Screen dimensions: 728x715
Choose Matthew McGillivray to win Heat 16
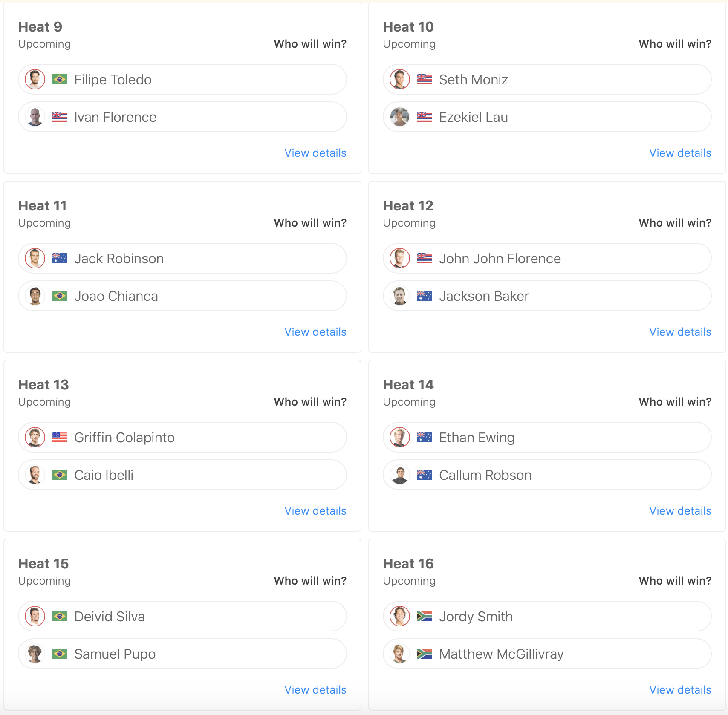pos(547,654)
